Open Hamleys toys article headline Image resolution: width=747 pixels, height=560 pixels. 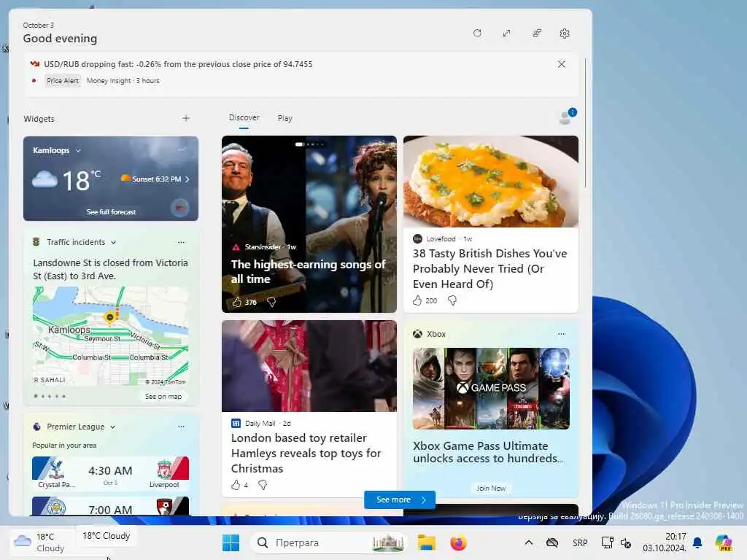tap(306, 453)
